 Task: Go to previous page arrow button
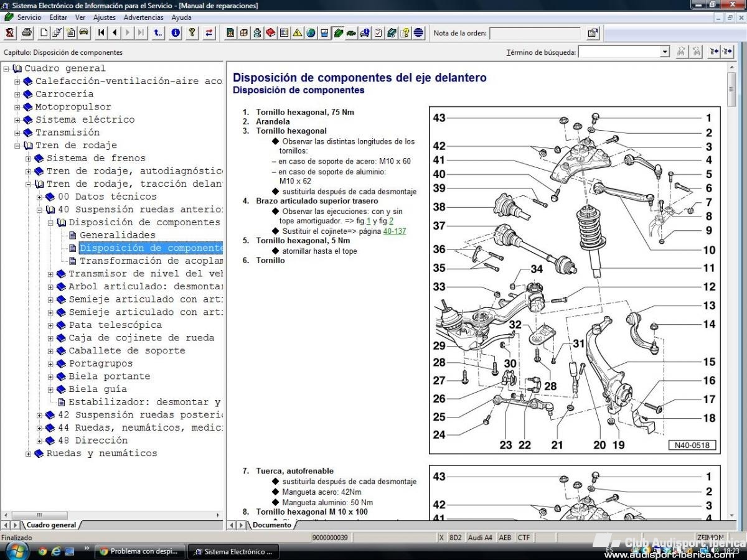pos(115,33)
